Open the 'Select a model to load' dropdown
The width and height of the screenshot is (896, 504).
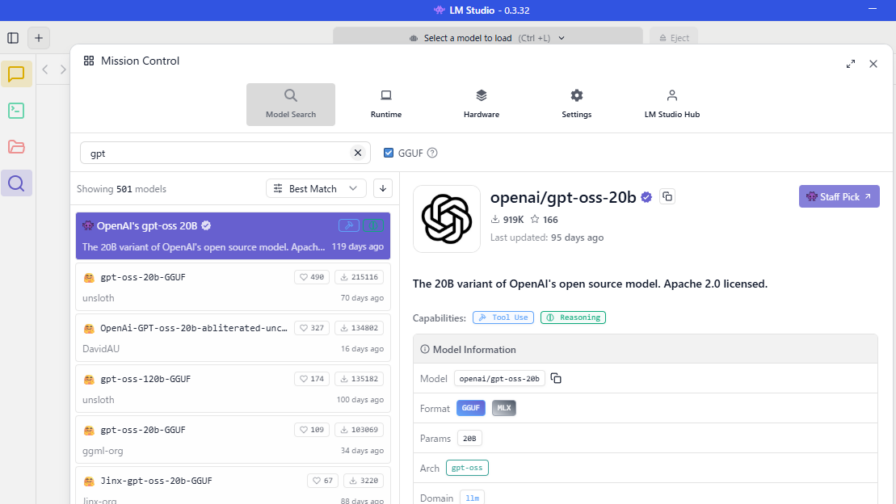click(487, 38)
